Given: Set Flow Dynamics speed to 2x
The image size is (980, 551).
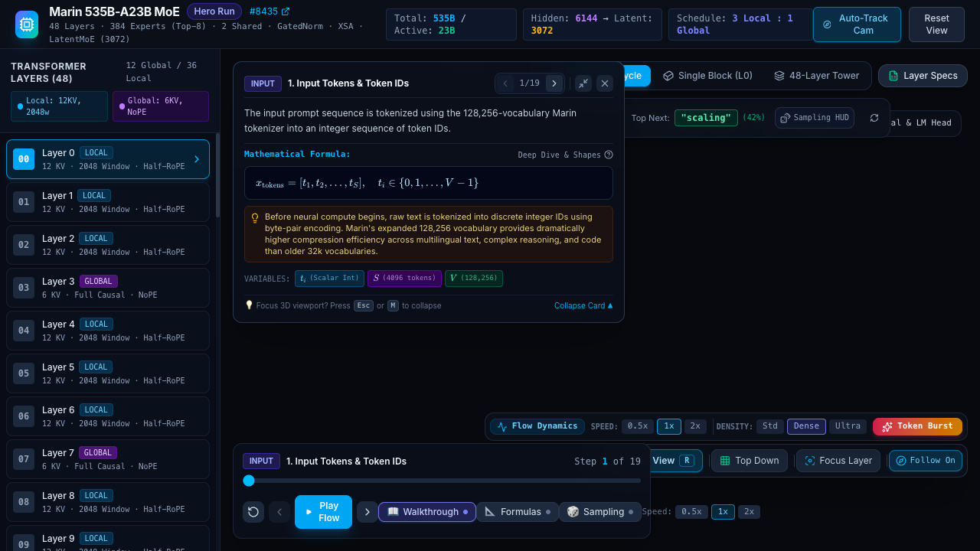Looking at the screenshot, I should click(x=695, y=426).
